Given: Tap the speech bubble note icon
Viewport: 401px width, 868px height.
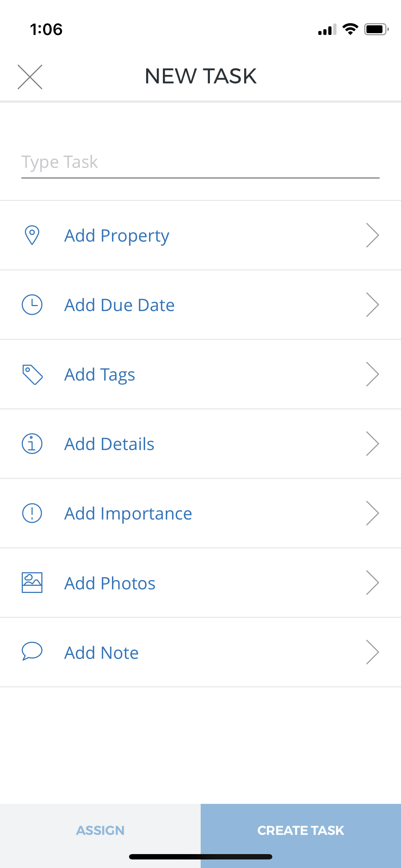Looking at the screenshot, I should [32, 651].
